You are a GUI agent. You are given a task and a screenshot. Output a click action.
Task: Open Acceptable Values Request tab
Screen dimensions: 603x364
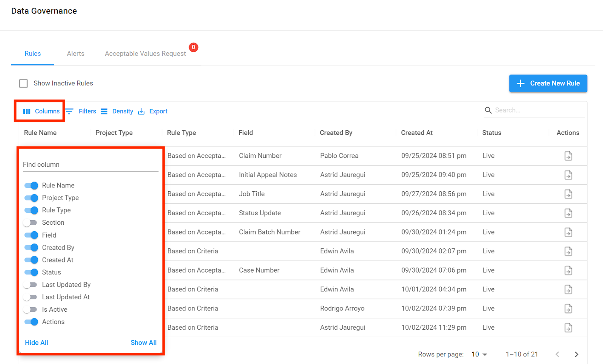(145, 54)
